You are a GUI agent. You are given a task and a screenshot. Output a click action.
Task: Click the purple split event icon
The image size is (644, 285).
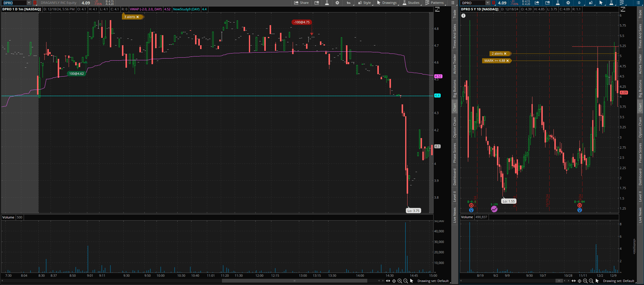pyautogui.click(x=494, y=209)
